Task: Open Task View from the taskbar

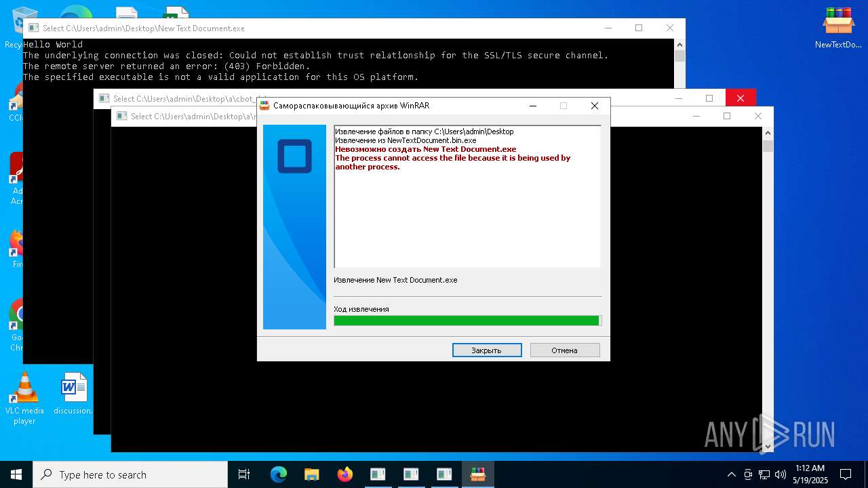Action: (244, 474)
